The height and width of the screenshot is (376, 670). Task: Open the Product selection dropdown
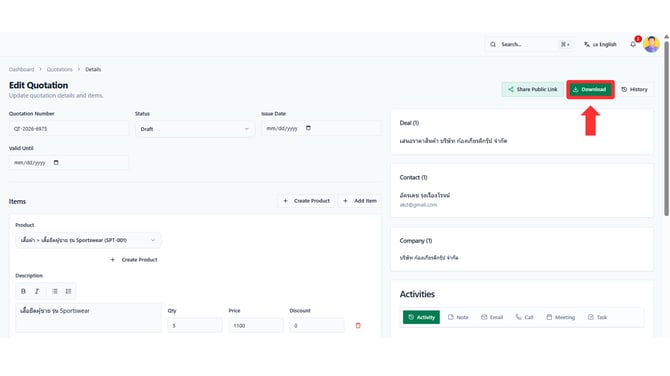tap(88, 240)
